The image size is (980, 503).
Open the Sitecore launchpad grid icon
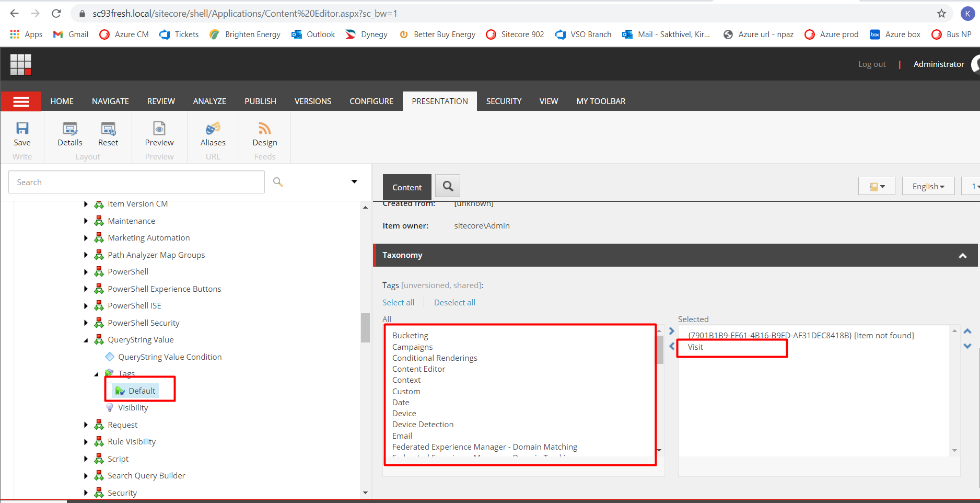tap(21, 64)
